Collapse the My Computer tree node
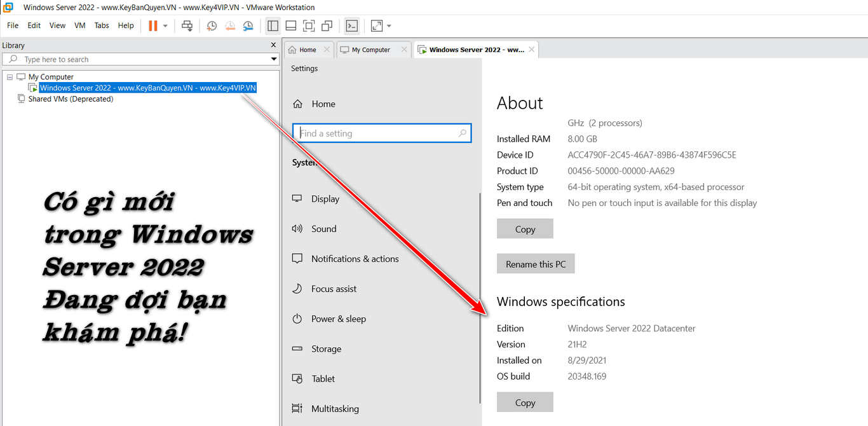The image size is (868, 426). pyautogui.click(x=9, y=76)
